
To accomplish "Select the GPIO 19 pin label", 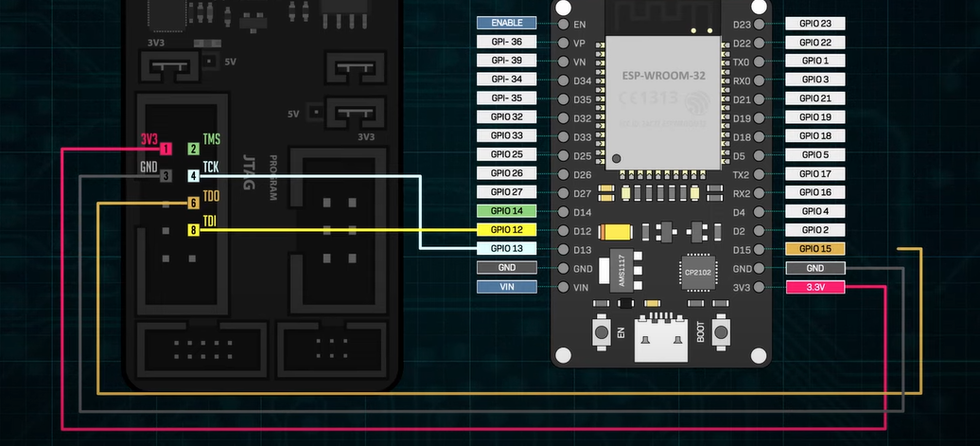I will coord(815,117).
